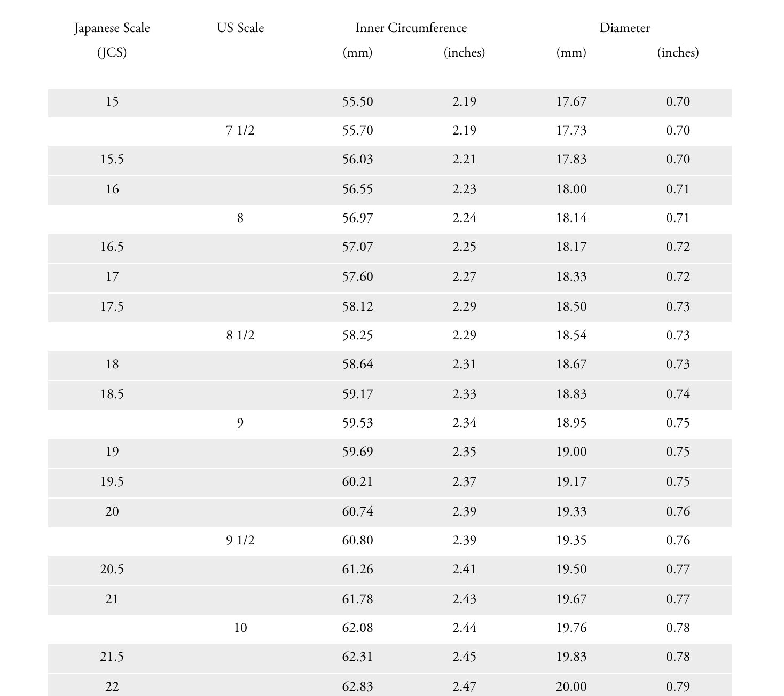Click the Japanese Scale column header

pyautogui.click(x=112, y=28)
